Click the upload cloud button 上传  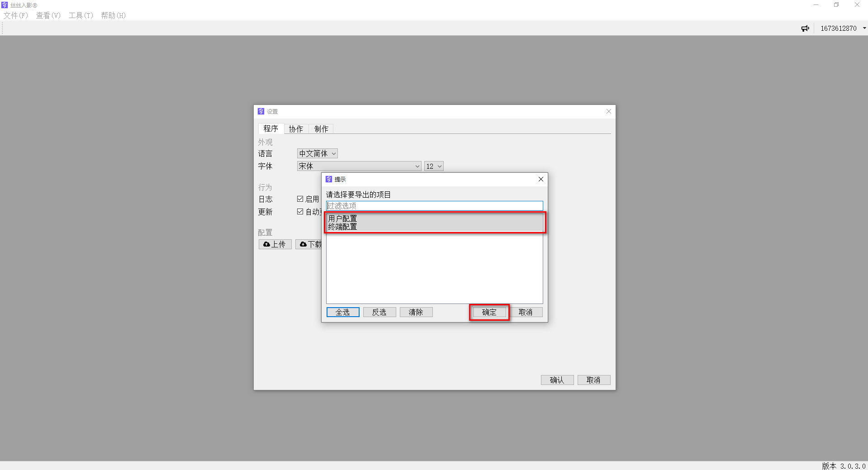275,244
